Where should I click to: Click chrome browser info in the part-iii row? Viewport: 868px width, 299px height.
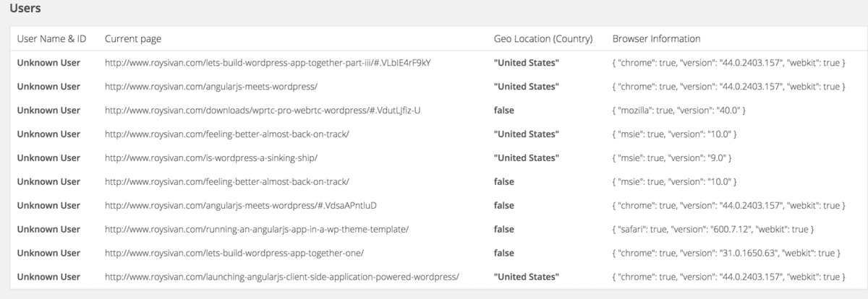[729, 63]
